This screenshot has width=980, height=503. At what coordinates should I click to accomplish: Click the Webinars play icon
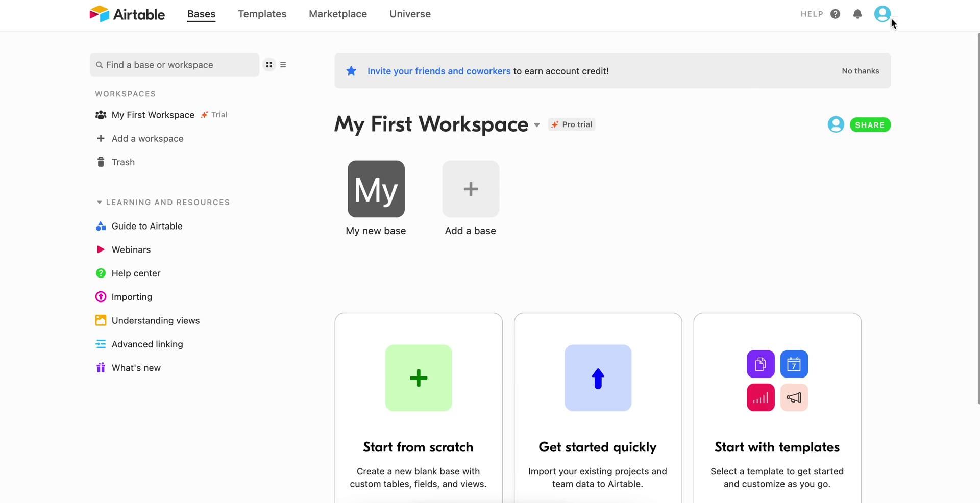(101, 249)
